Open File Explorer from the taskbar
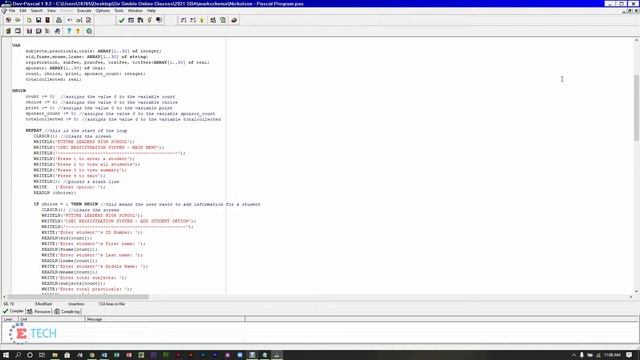The width and height of the screenshot is (640, 360). (x=55, y=355)
